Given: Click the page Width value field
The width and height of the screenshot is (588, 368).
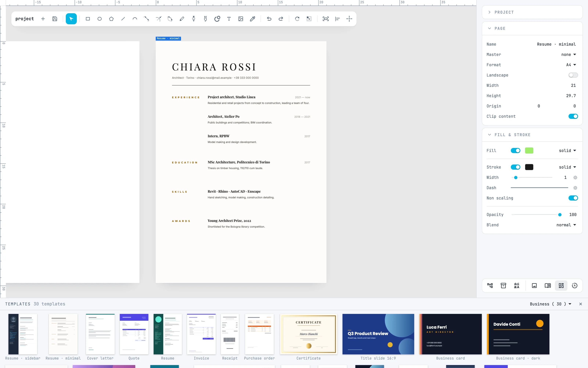Looking at the screenshot, I should 573,85.
